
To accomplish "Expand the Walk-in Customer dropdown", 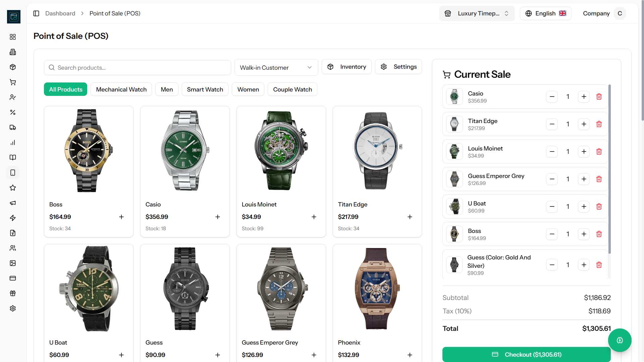I will pos(276,68).
